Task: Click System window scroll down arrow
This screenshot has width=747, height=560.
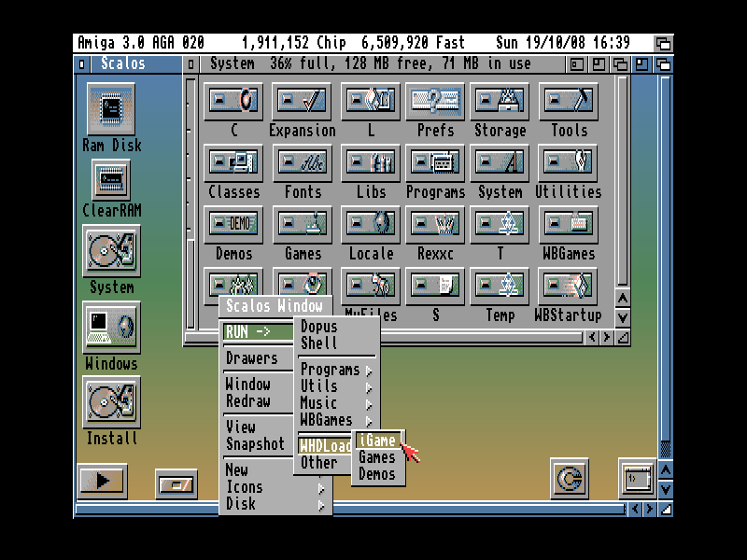Action: [x=623, y=317]
